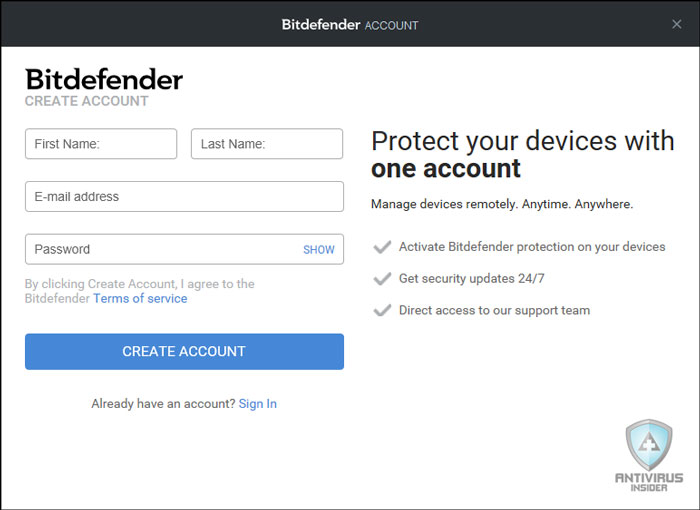Image resolution: width=700 pixels, height=510 pixels.
Task: Click the Already have an account text
Action: click(163, 404)
